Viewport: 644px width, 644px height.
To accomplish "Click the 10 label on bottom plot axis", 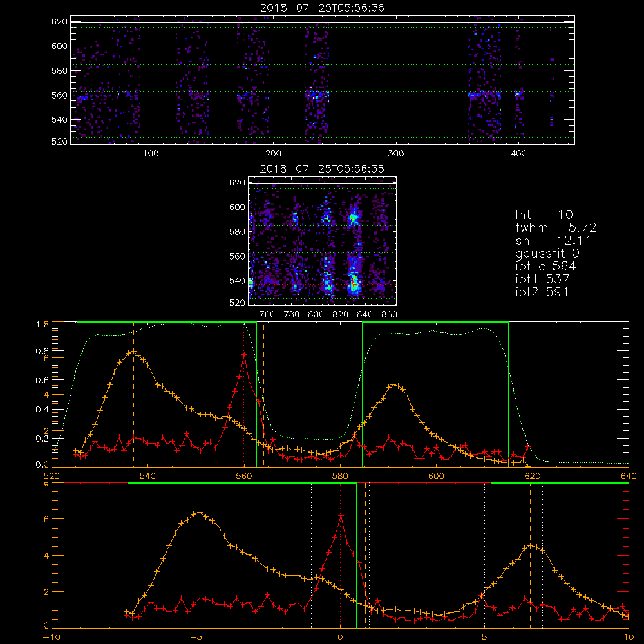I will 629,637.
